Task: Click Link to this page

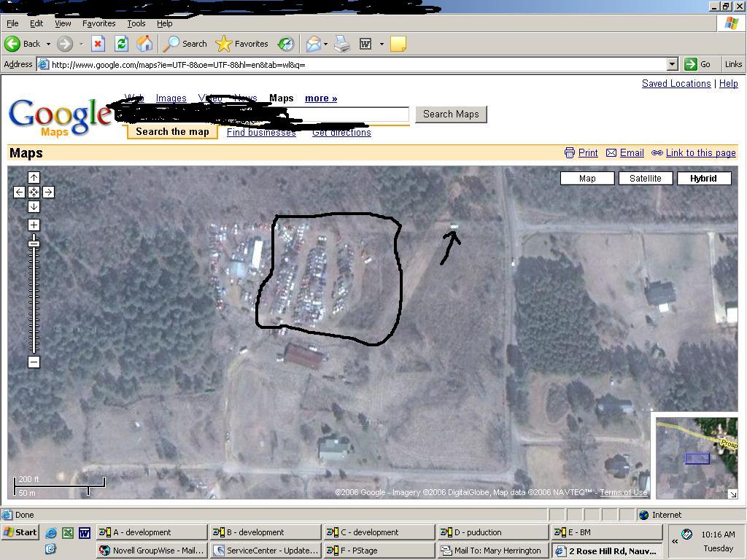Action: (x=701, y=153)
